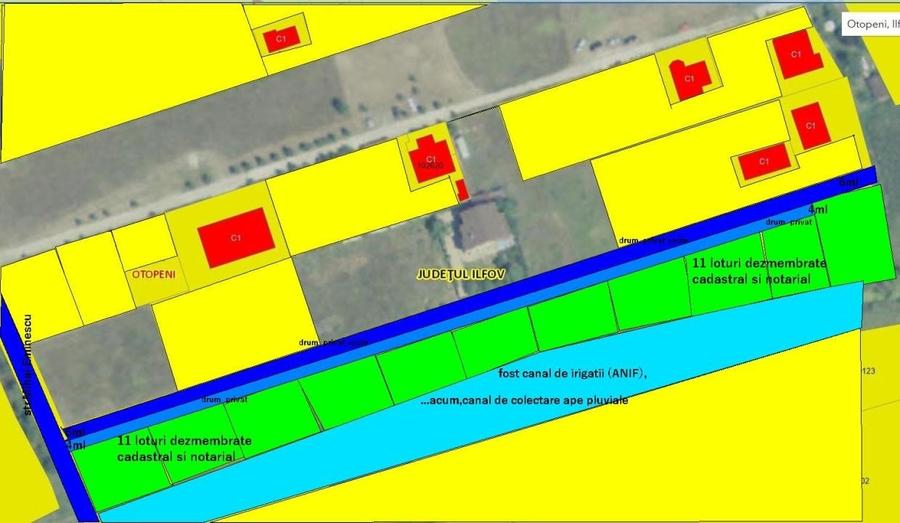Click the 'fost canal de irigatii (ANIF)' label
900x523 pixels.
click(x=572, y=373)
